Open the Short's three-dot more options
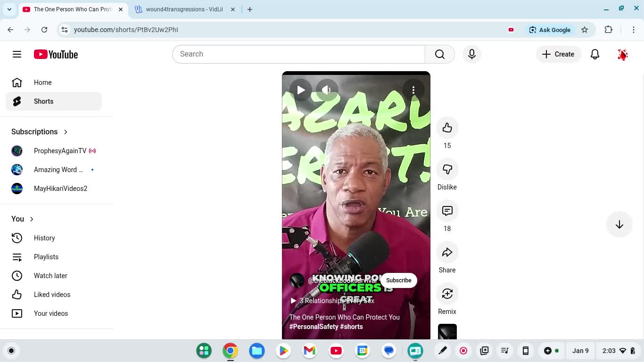The width and height of the screenshot is (644, 362). 413,90
